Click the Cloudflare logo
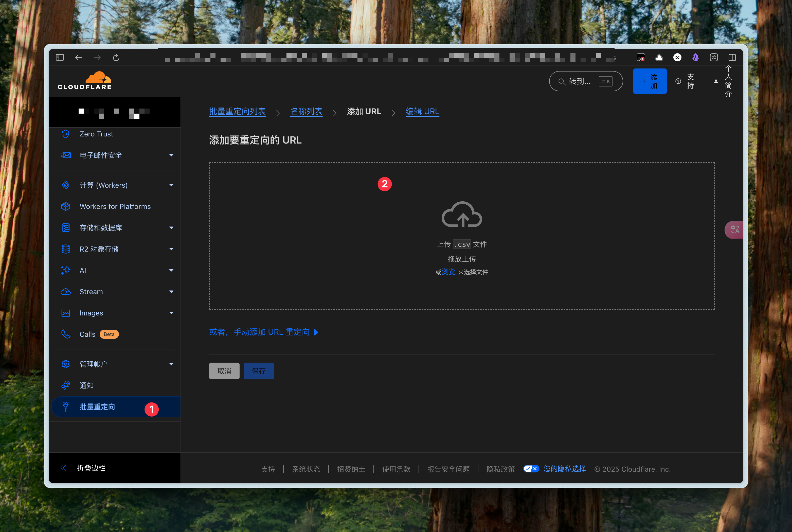The width and height of the screenshot is (792, 532). click(84, 81)
